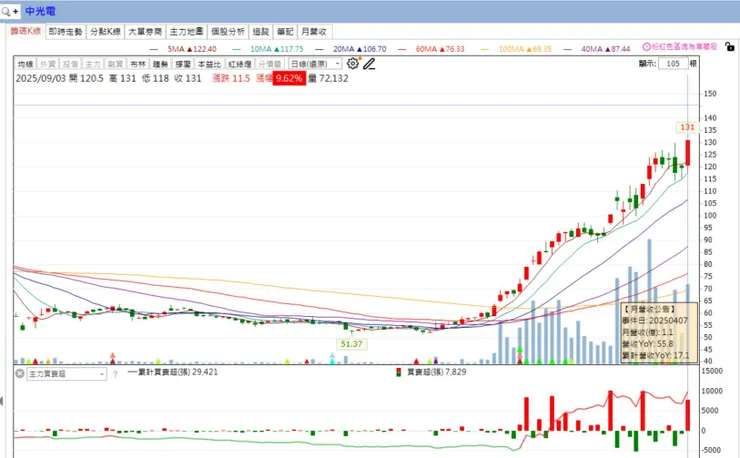Click the 中光電 stock name title
The width and height of the screenshot is (740, 458).
[41, 11]
